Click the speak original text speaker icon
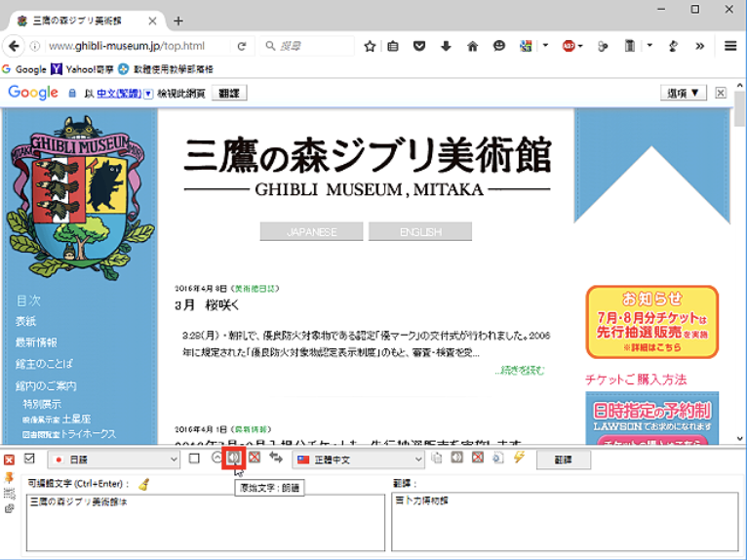 pyautogui.click(x=233, y=458)
